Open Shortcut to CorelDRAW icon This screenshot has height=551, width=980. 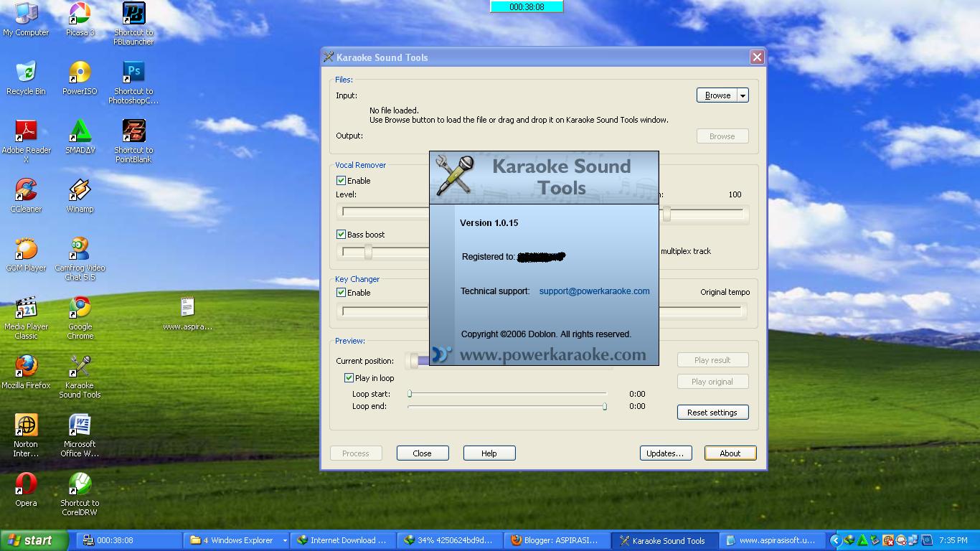pos(80,494)
